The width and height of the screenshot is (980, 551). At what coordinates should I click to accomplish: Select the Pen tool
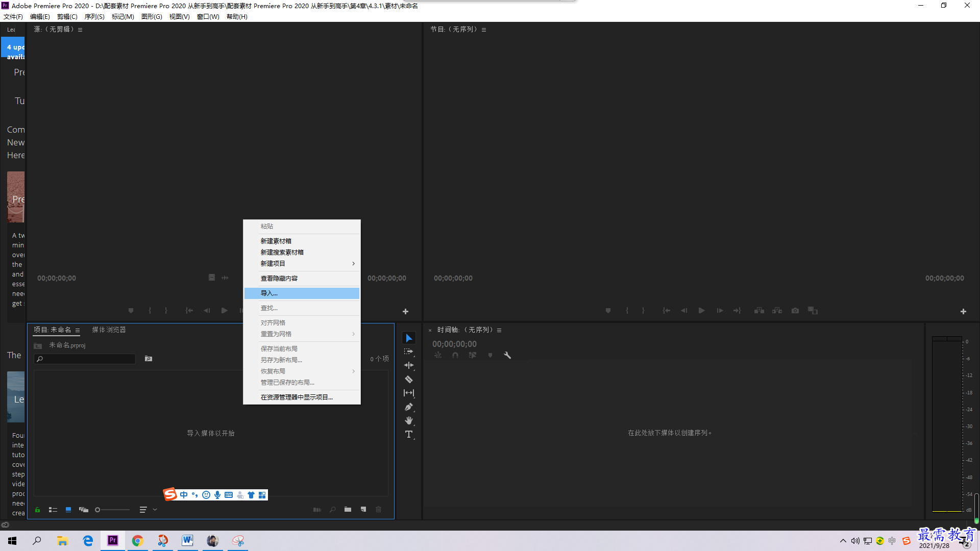point(409,407)
